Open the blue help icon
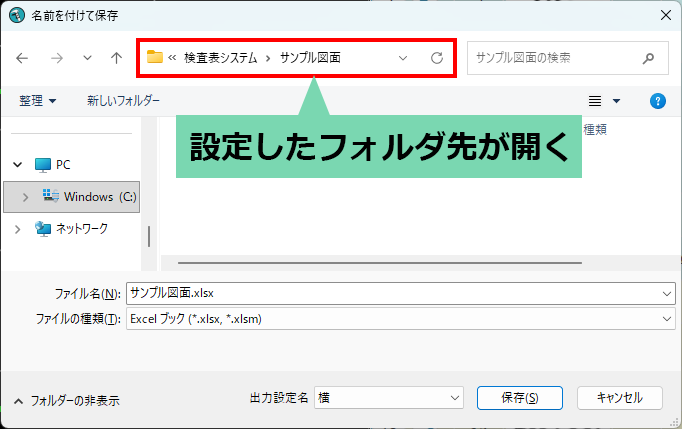The height and width of the screenshot is (429, 682). 658,101
